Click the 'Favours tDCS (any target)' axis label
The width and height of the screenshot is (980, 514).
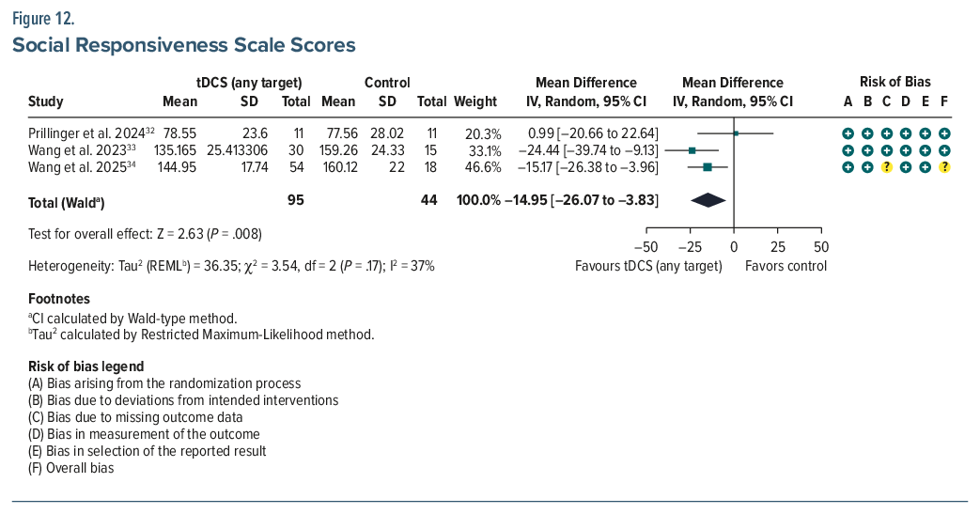[648, 266]
